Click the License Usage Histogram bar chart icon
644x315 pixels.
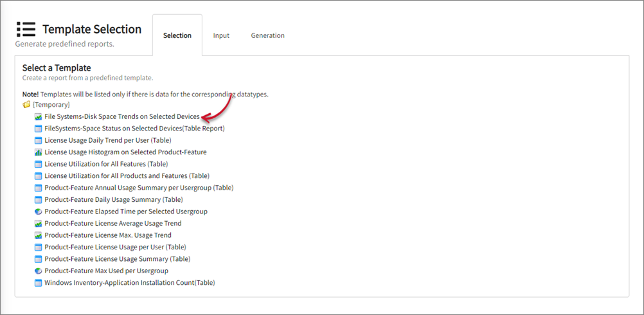pos(38,152)
